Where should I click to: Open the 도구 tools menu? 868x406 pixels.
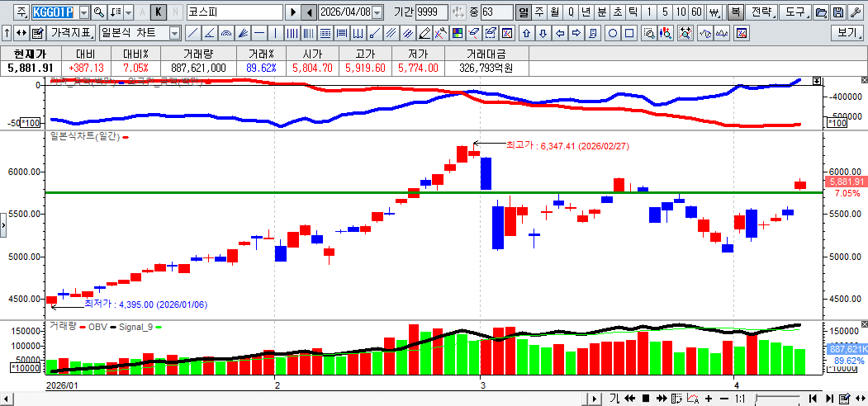coord(794,12)
